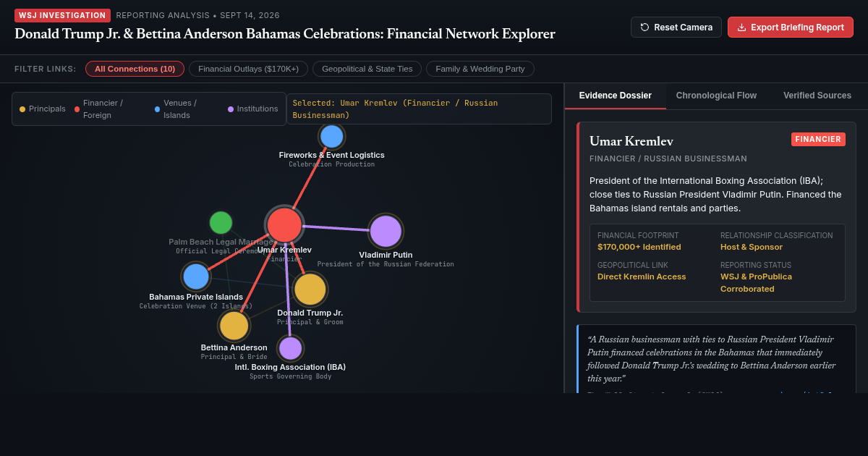This screenshot has height=456, width=868.
Task: Click the quoted excerpt about Russian businessman
Action: click(x=712, y=358)
